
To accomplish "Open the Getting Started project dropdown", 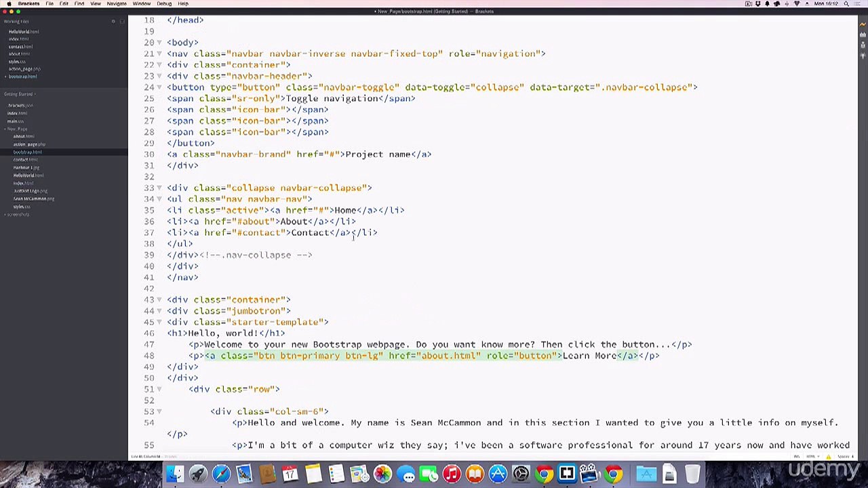I will coord(19,94).
